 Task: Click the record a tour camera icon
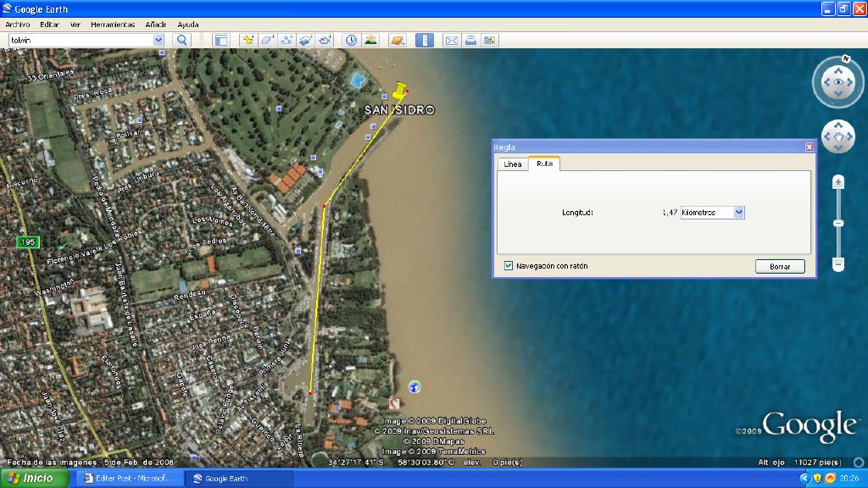point(325,40)
